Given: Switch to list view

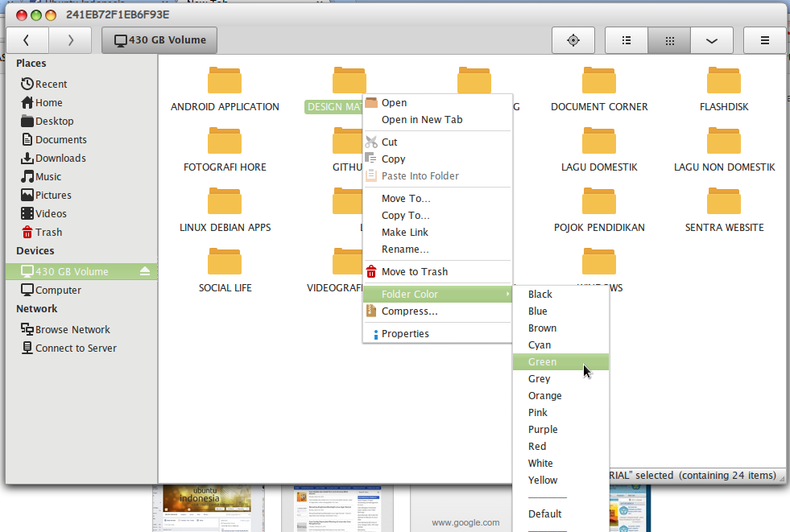Looking at the screenshot, I should pos(627,40).
